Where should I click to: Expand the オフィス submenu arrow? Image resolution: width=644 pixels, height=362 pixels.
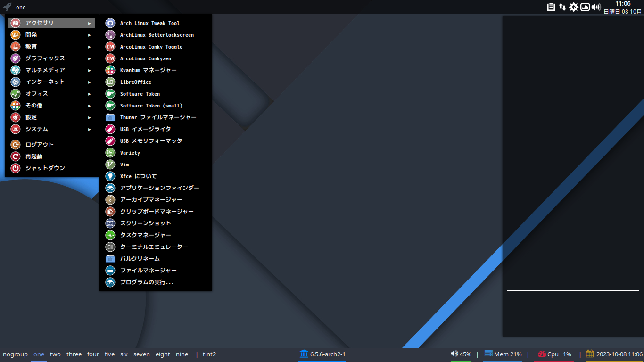coord(90,94)
